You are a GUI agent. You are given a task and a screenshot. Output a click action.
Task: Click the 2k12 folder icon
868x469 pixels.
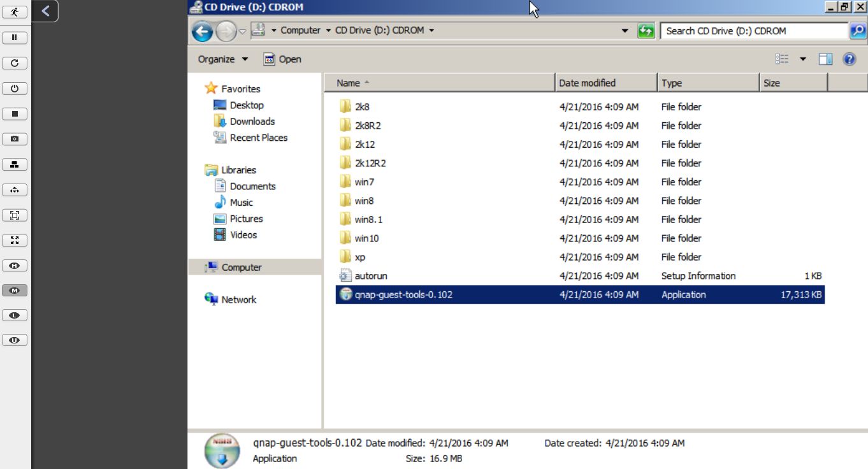tap(345, 144)
